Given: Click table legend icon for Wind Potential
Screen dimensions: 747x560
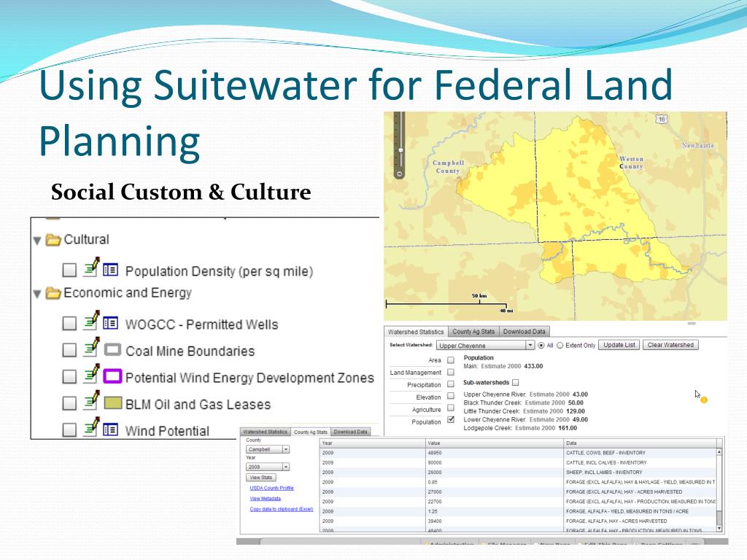Looking at the screenshot, I should coord(111,430).
